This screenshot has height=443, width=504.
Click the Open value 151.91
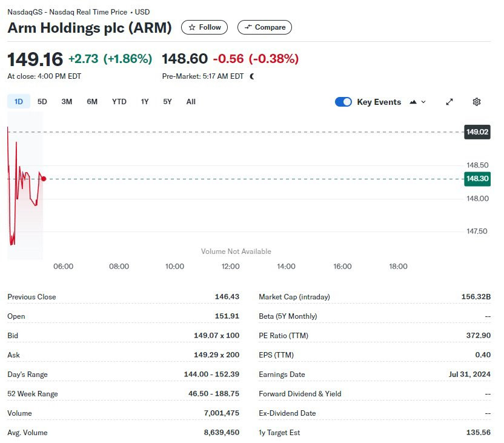[227, 316]
